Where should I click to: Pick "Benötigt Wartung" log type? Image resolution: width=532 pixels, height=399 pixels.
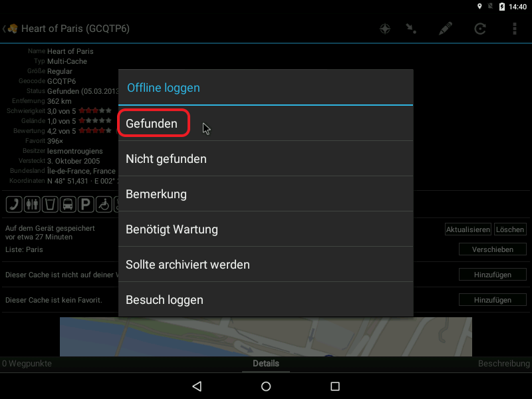tap(172, 229)
